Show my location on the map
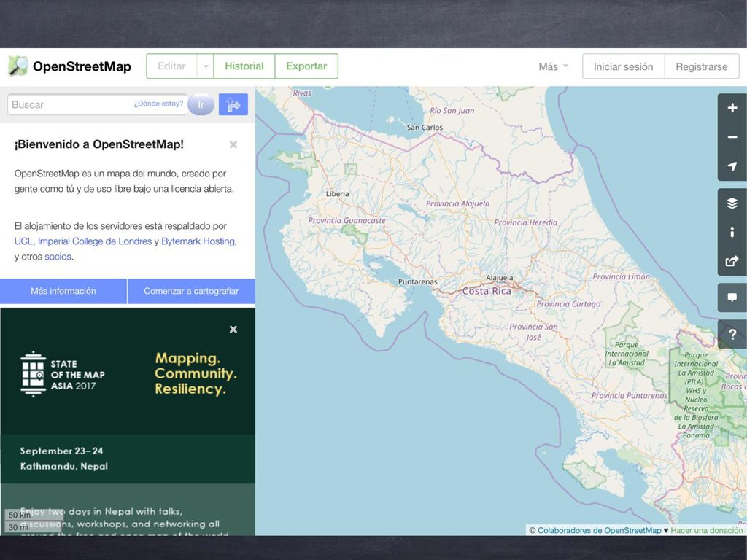Image resolution: width=747 pixels, height=560 pixels. [732, 166]
